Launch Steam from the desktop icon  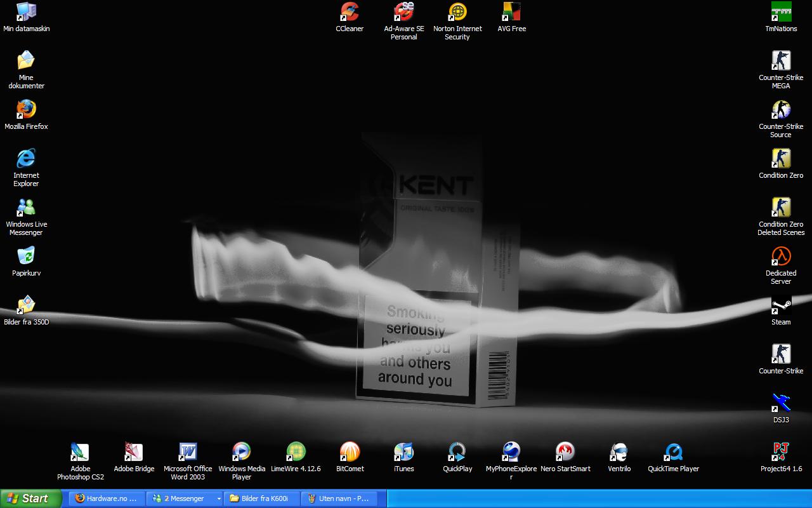(781, 305)
